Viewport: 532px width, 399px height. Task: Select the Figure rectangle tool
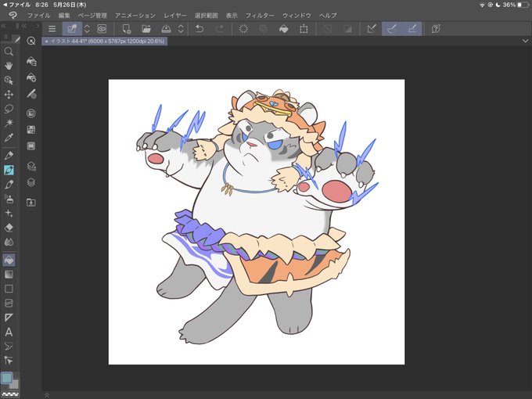pos(9,289)
